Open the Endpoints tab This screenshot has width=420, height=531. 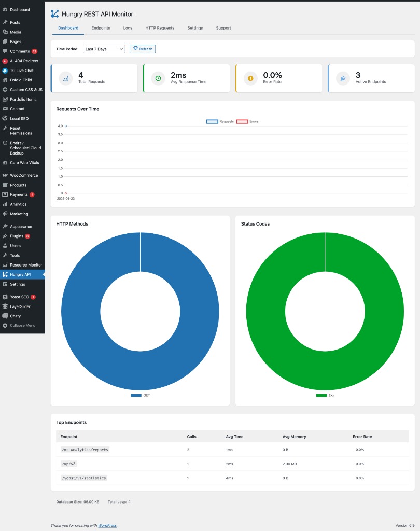[x=101, y=28]
